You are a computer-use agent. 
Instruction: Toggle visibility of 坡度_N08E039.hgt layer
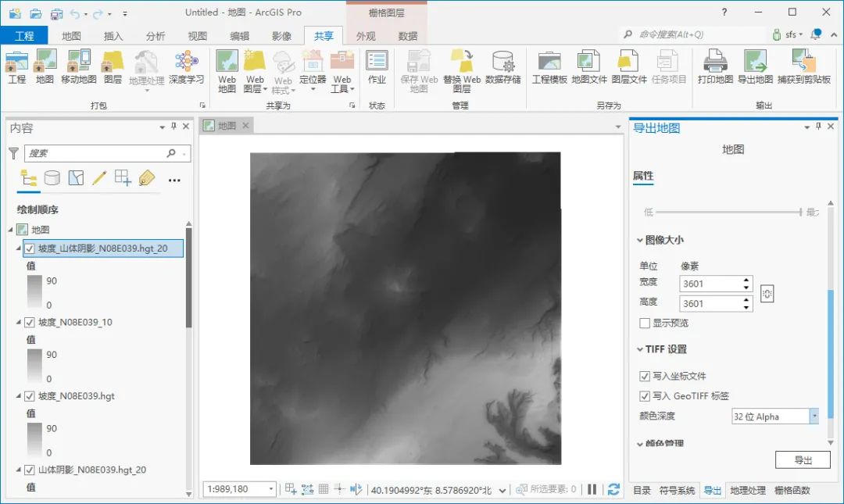pos(30,395)
